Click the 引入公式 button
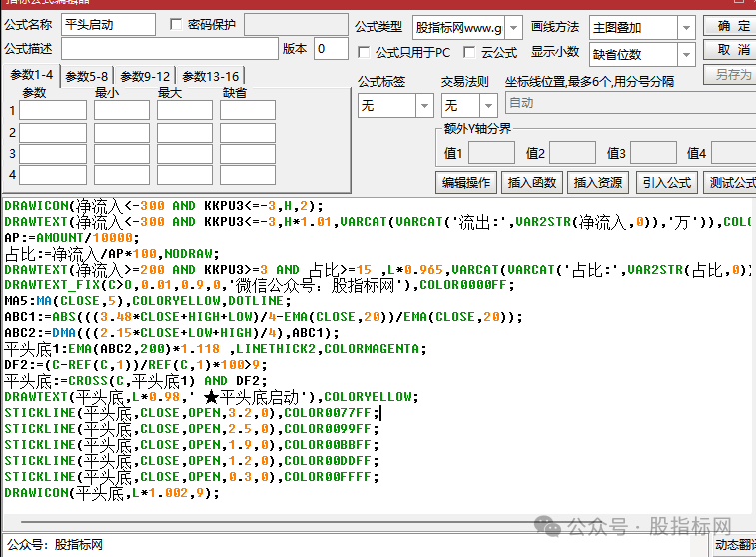The height and width of the screenshot is (557, 756). coord(667,182)
